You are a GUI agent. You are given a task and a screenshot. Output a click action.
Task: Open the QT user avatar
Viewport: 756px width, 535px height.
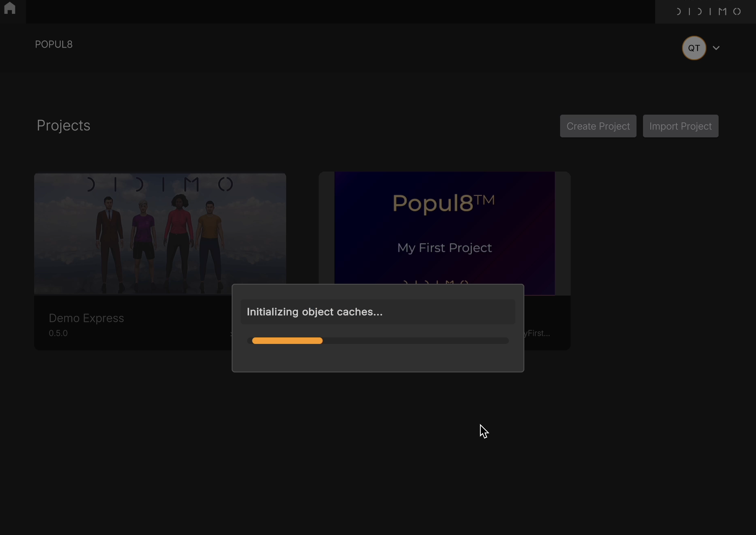click(694, 48)
